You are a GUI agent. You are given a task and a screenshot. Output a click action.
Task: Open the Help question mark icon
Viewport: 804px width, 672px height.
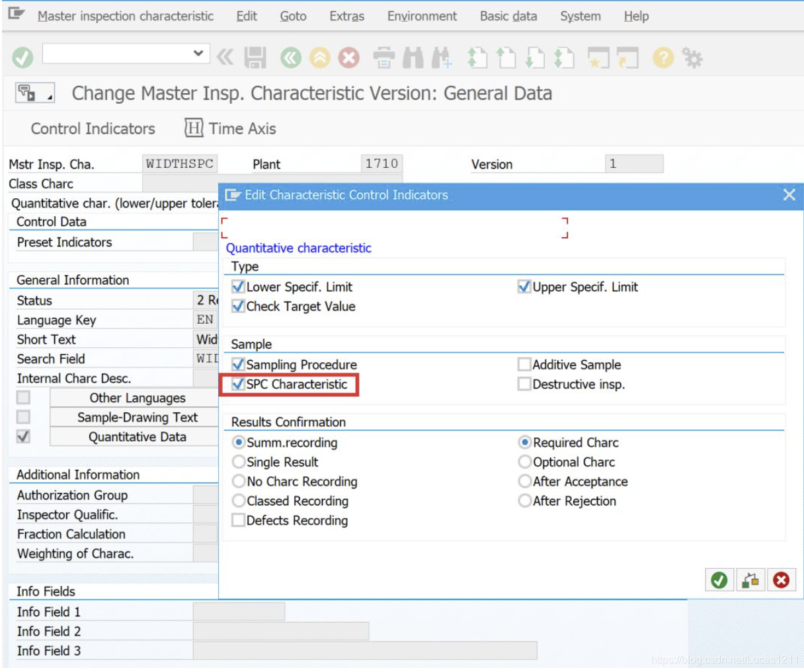point(663,58)
